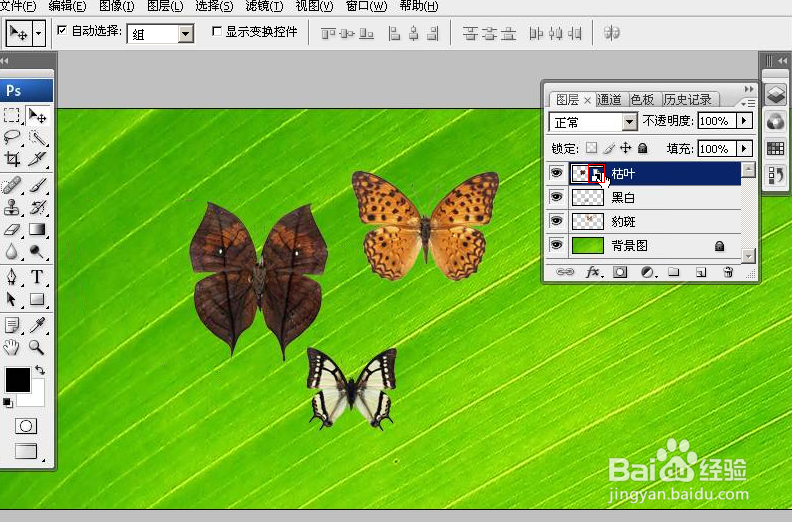Collapse the layers panel group
Image resolution: width=792 pixels, height=522 pixels.
[749, 88]
